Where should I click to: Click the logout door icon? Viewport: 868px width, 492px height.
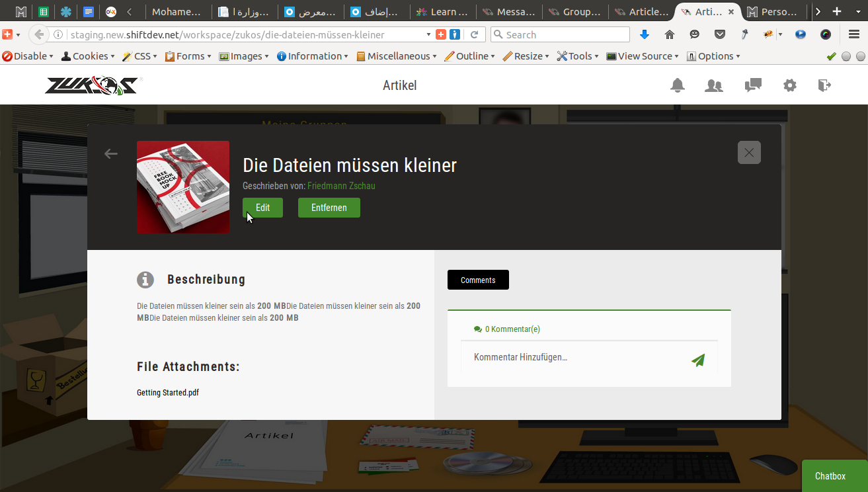click(x=824, y=85)
